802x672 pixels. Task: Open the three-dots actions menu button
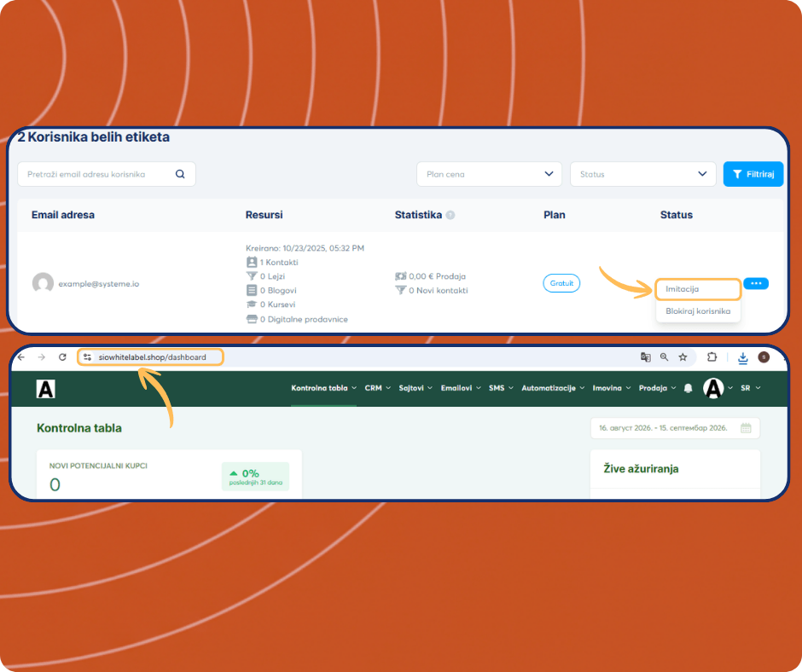click(x=756, y=283)
